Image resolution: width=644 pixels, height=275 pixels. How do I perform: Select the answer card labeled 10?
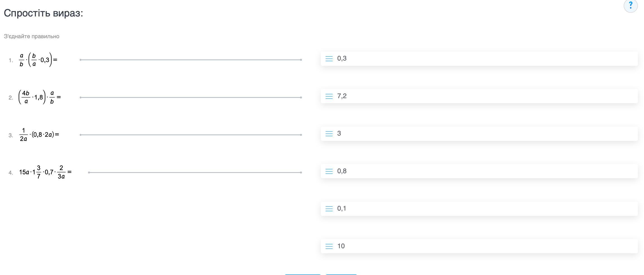point(479,246)
